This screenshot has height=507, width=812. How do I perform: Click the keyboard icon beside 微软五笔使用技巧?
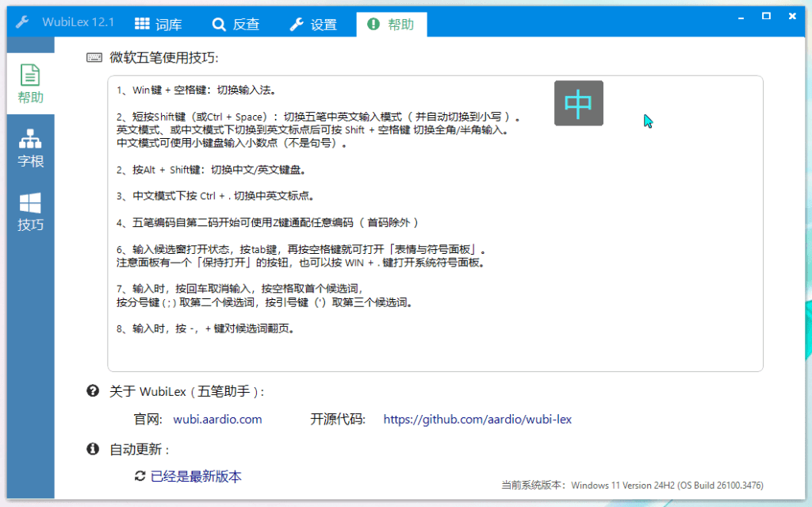coord(94,58)
